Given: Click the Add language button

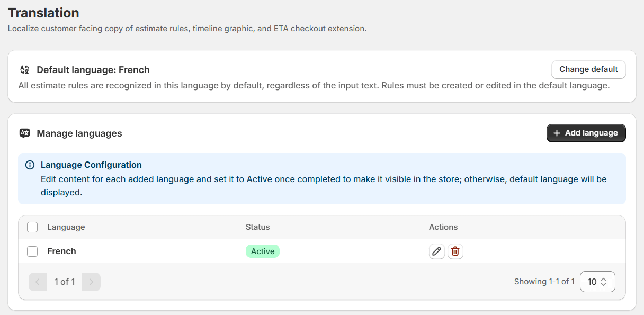Looking at the screenshot, I should point(586,133).
